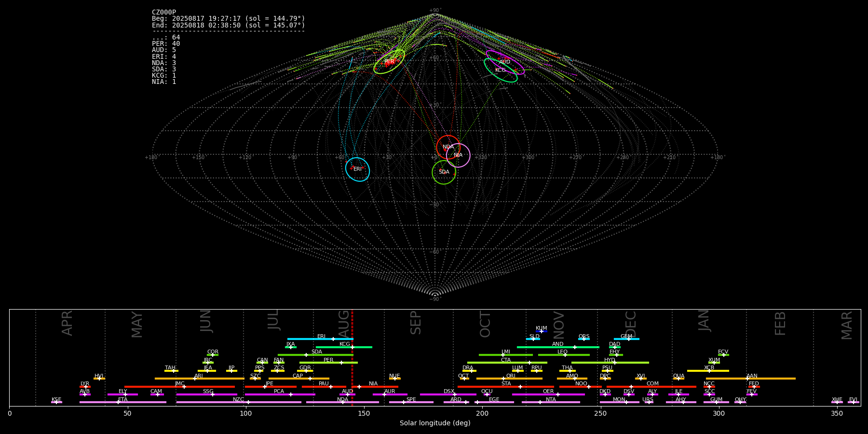
Task: Select the 'Beg: 20250817 19:27:17' line
Action: pyautogui.click(x=229, y=19)
